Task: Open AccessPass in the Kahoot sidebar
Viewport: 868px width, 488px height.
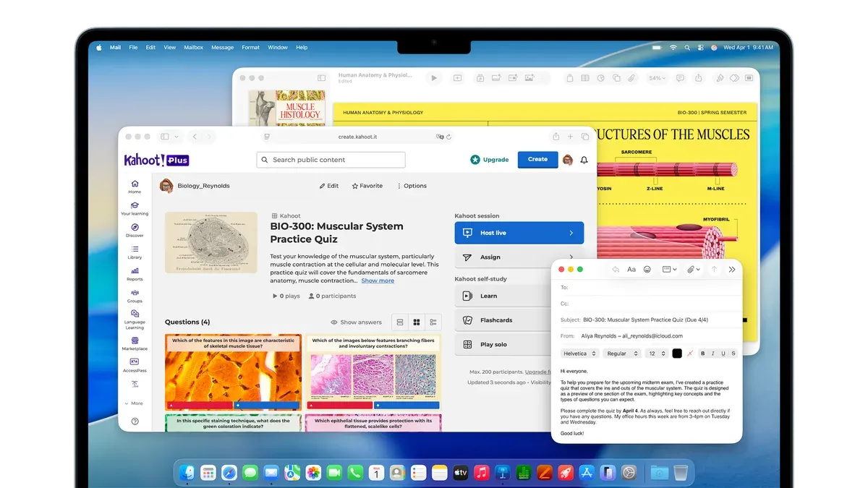Action: pyautogui.click(x=135, y=364)
